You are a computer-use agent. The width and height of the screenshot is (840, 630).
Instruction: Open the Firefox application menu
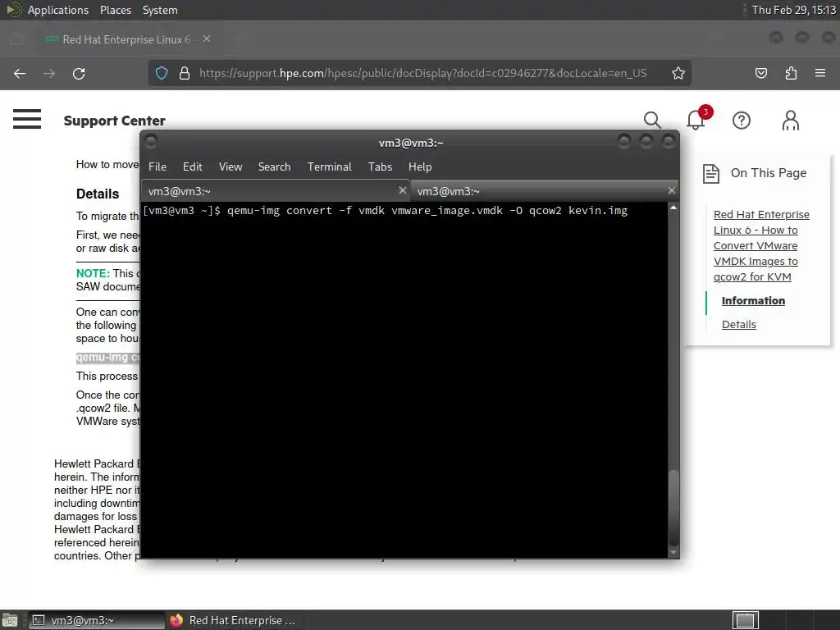[820, 73]
